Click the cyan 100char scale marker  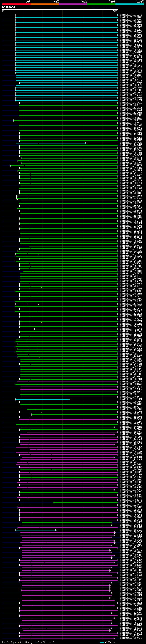point(102,642)
